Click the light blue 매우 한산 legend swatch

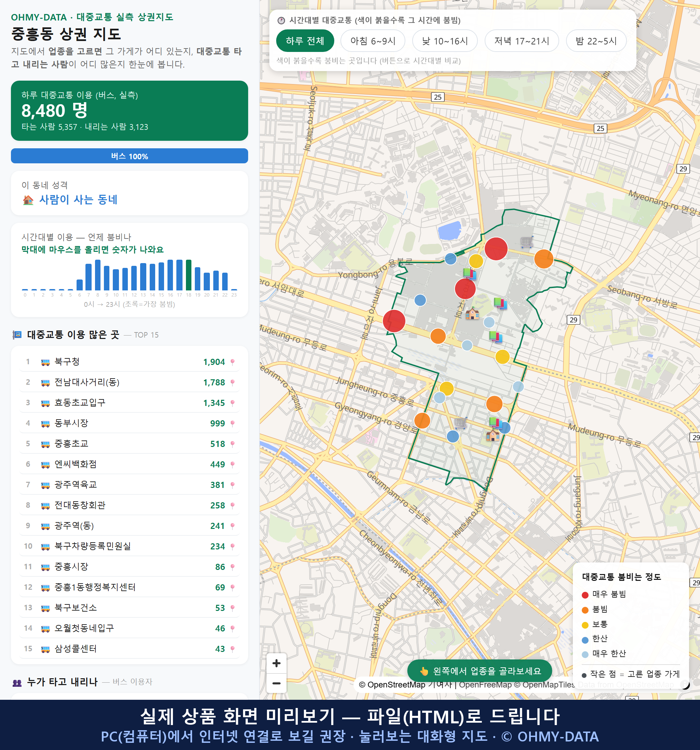(x=585, y=655)
